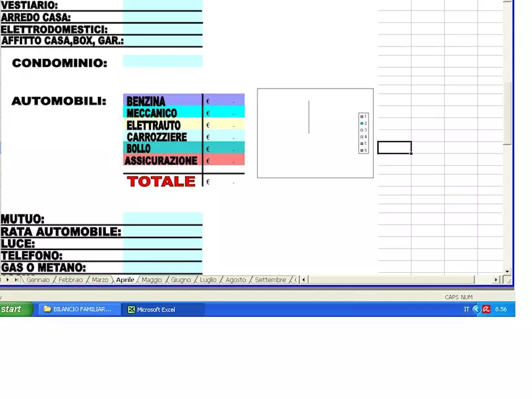Click the NUM indicator in status bar
Viewport: 532px width, 399px height.
coord(466,297)
